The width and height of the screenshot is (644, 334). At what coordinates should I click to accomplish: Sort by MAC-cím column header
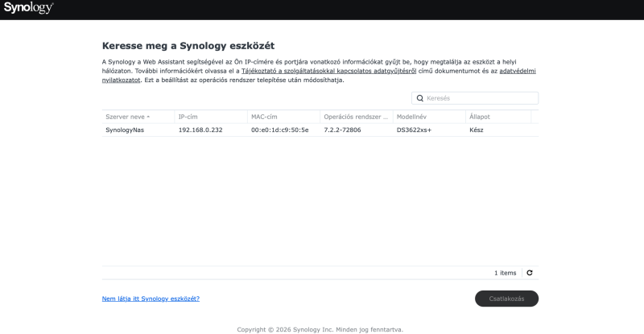[x=264, y=117]
